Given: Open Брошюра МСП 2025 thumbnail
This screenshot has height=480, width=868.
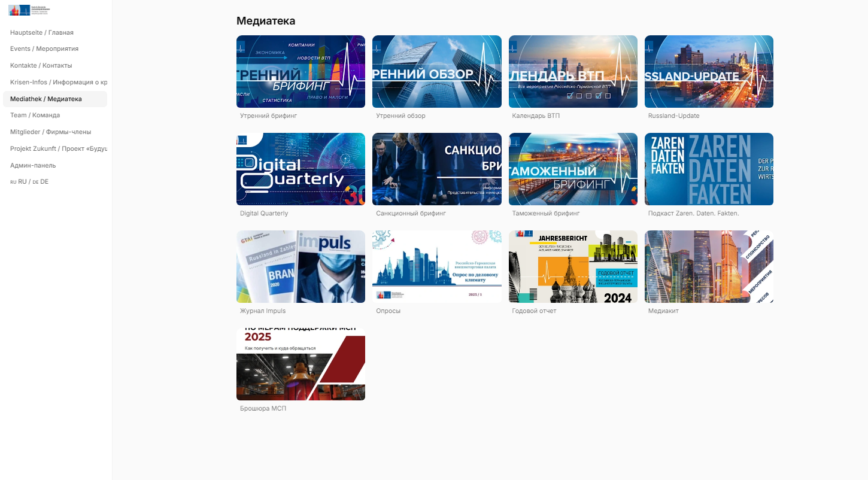Looking at the screenshot, I should (301, 364).
